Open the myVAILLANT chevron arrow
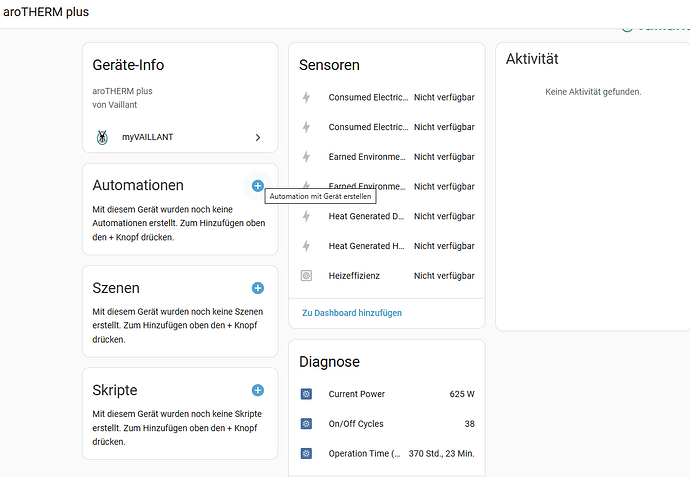 257,137
